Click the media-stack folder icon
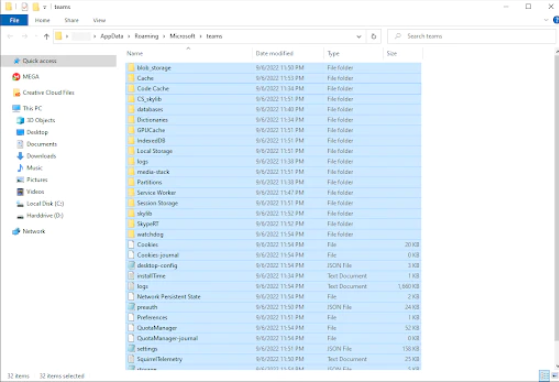 click(131, 172)
